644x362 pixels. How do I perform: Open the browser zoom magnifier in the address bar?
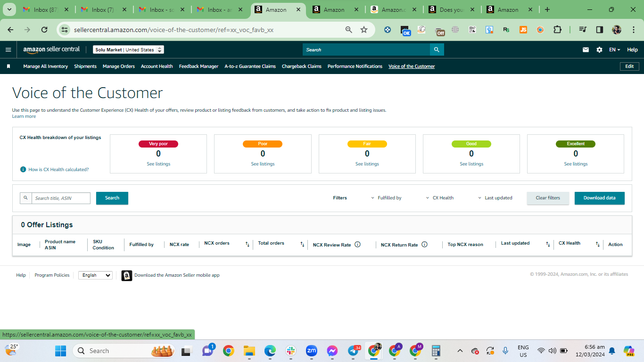click(349, 30)
